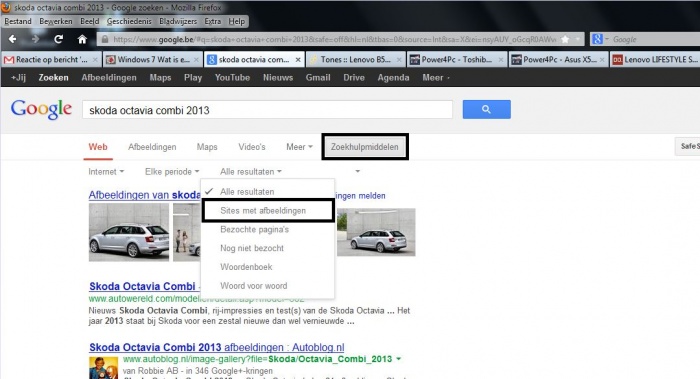The image size is (700, 379).
Task: Close the 'skoda octavia com...' tab
Action: [x=298, y=59]
